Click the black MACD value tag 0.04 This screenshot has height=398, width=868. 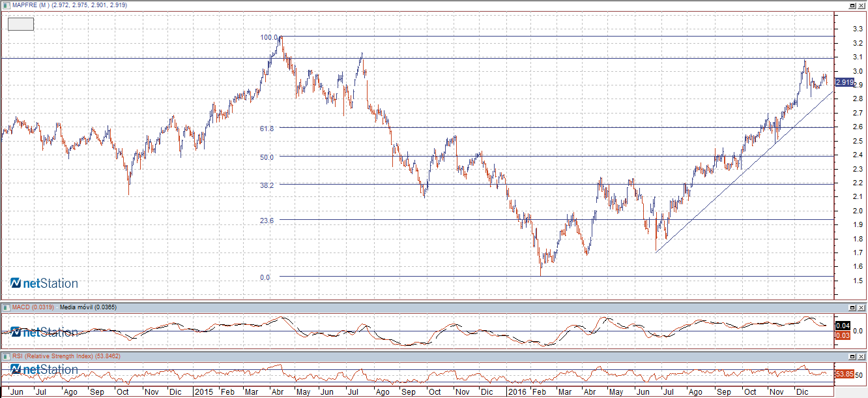[842, 326]
